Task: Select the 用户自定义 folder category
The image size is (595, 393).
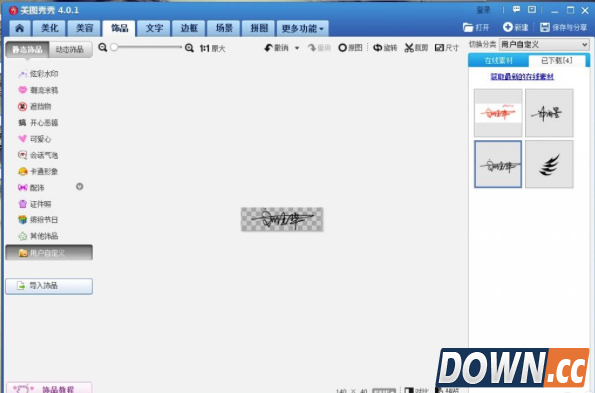Action: tap(49, 253)
